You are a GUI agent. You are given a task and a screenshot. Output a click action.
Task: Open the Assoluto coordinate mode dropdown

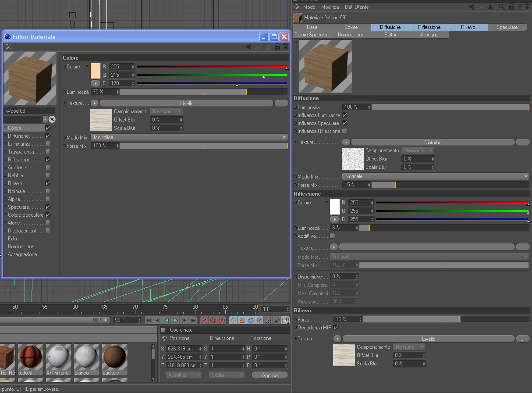tap(184, 375)
